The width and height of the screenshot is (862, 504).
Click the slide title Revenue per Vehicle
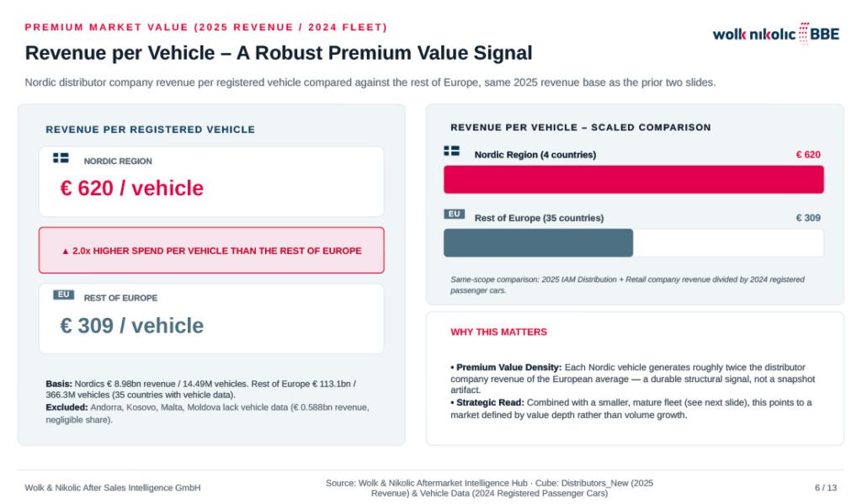[x=279, y=53]
